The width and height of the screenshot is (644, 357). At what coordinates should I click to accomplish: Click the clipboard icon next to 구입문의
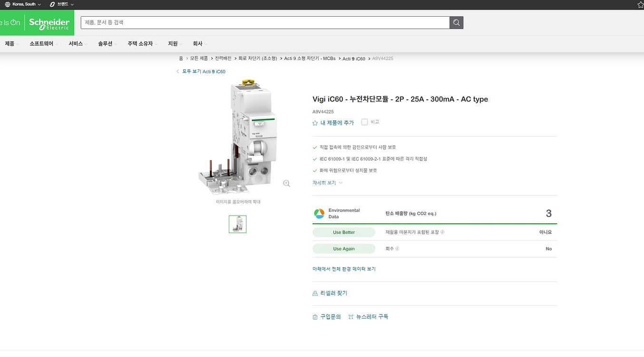315,317
